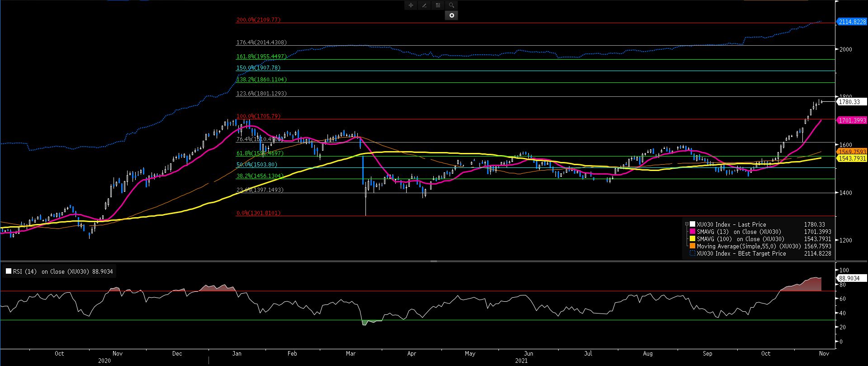Click Fibonacci label 176.4%(2014.4308)
The width and height of the screenshot is (868, 366).
coord(261,43)
